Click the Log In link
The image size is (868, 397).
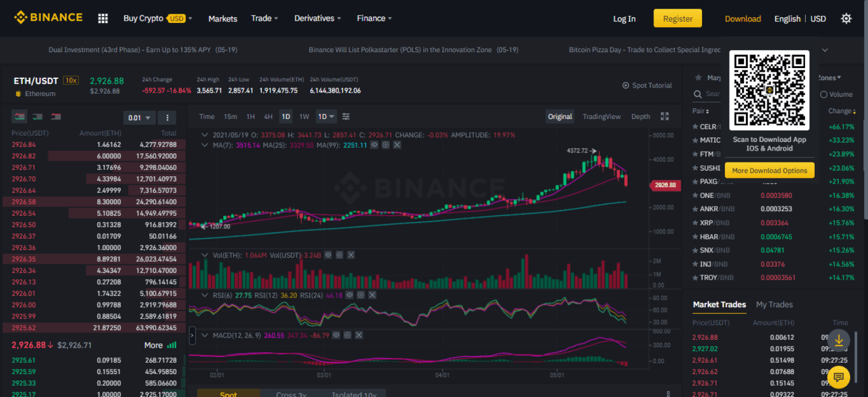pyautogui.click(x=624, y=18)
